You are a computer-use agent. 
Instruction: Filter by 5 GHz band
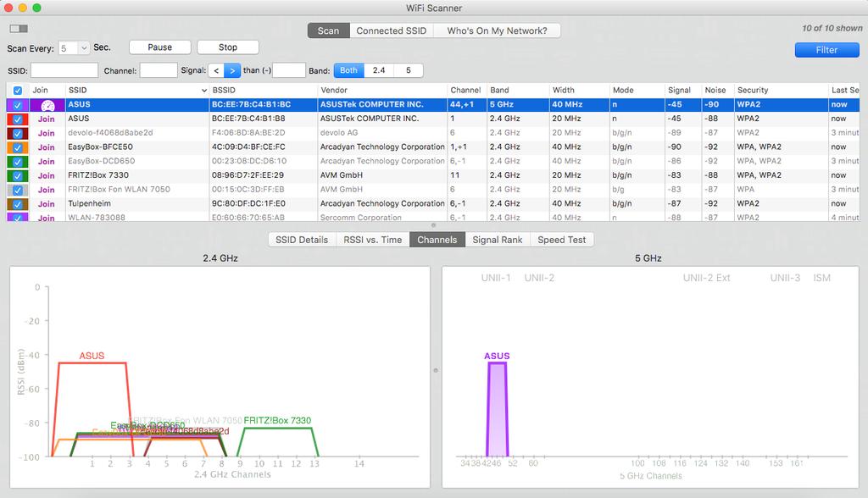[409, 70]
